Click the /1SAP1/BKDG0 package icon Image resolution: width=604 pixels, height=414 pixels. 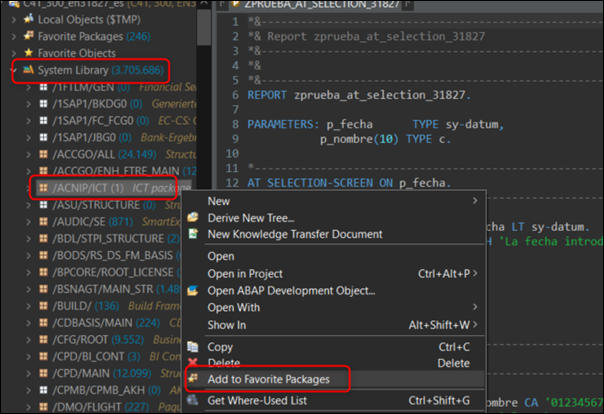(x=44, y=104)
